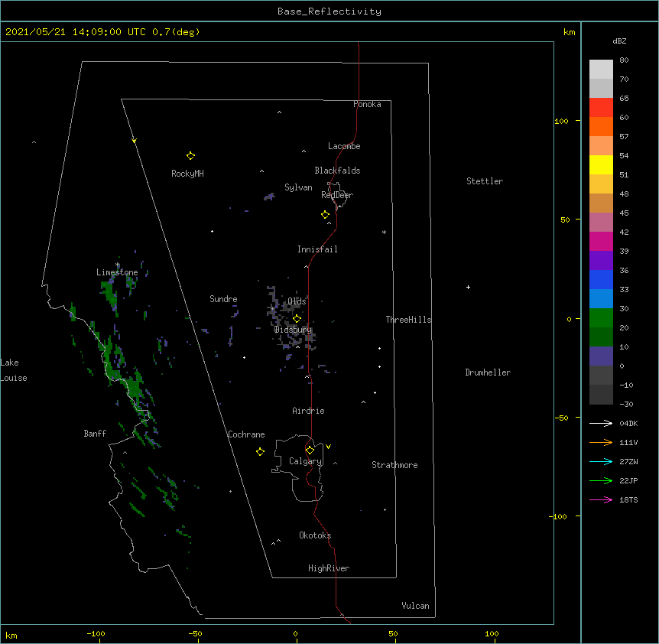This screenshot has width=659, height=644.
Task: Click the Limestone label
Action: pos(117,272)
